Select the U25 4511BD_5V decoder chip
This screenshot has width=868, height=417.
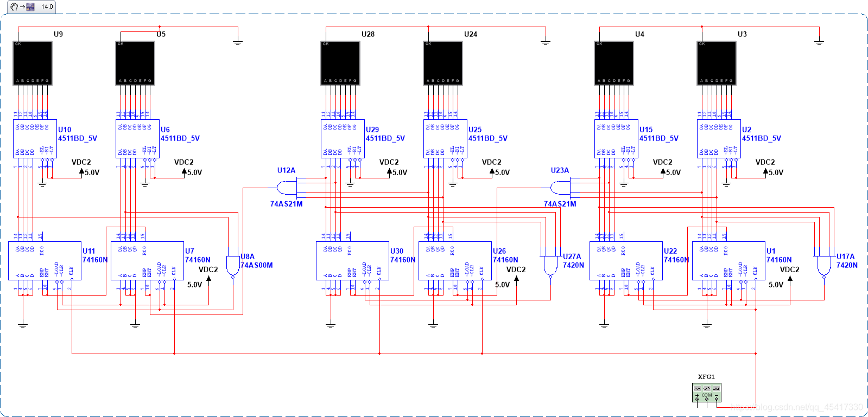(x=445, y=139)
